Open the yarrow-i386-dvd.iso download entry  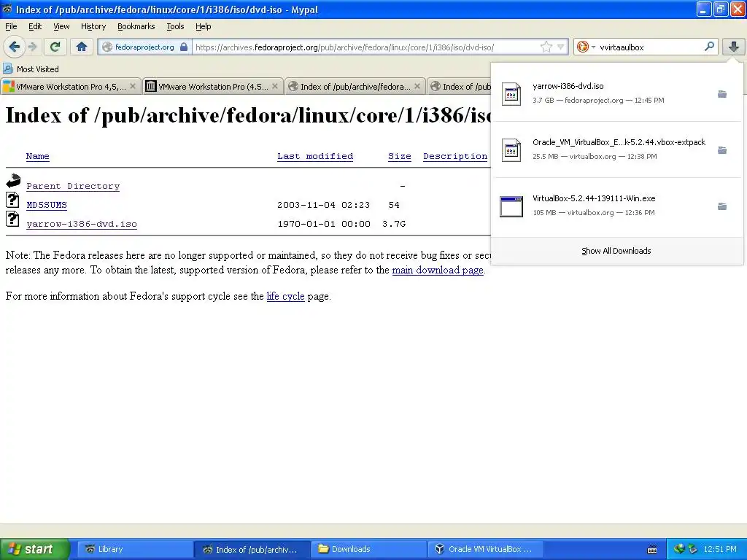click(616, 93)
